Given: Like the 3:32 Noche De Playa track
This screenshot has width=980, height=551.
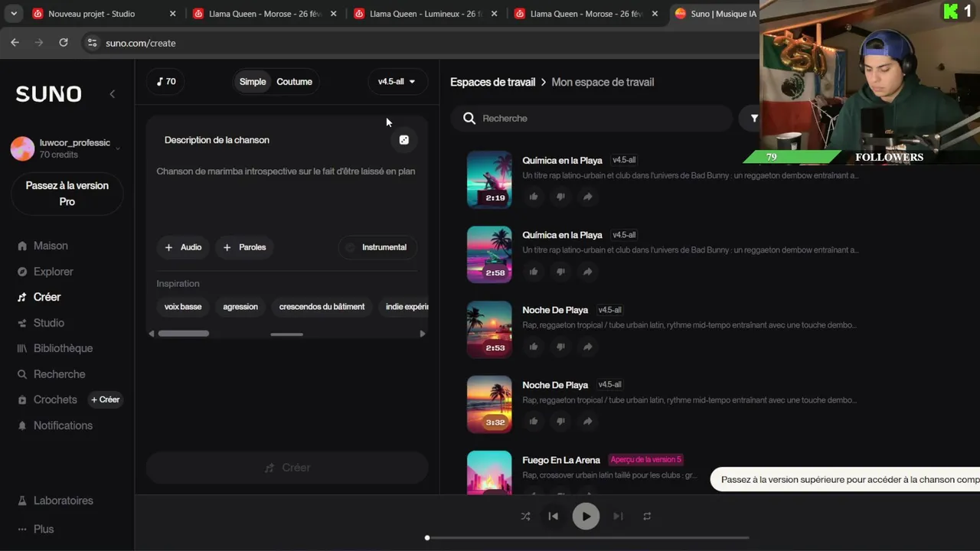Looking at the screenshot, I should tap(534, 421).
